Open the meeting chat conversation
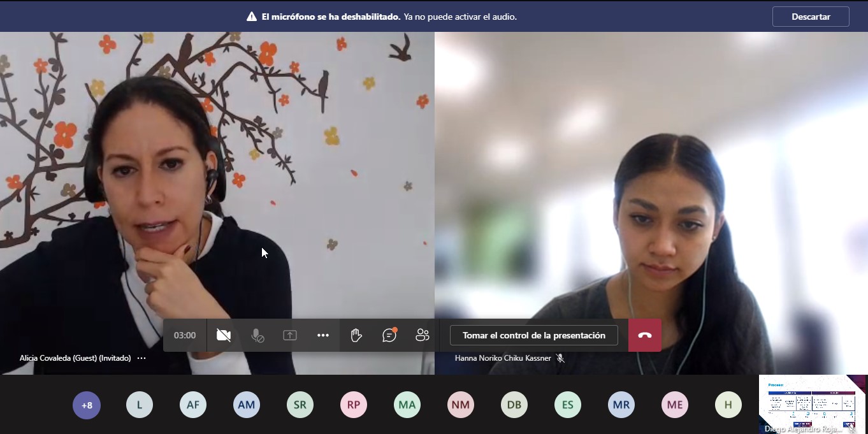 tap(389, 335)
